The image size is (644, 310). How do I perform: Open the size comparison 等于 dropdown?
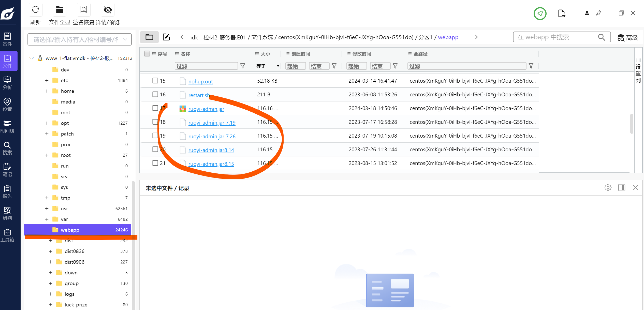267,66
